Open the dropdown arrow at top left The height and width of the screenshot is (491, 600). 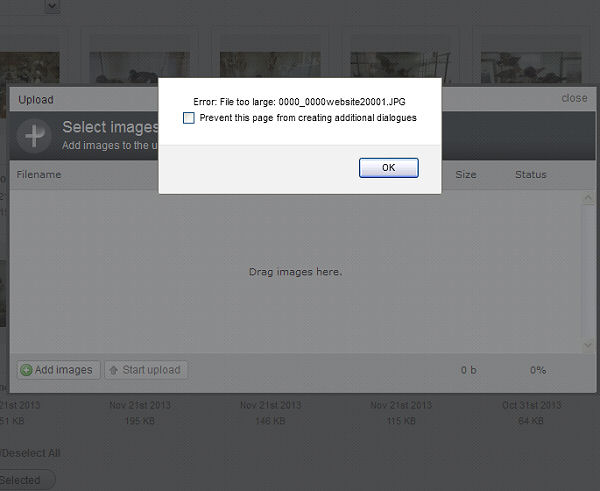coord(52,6)
